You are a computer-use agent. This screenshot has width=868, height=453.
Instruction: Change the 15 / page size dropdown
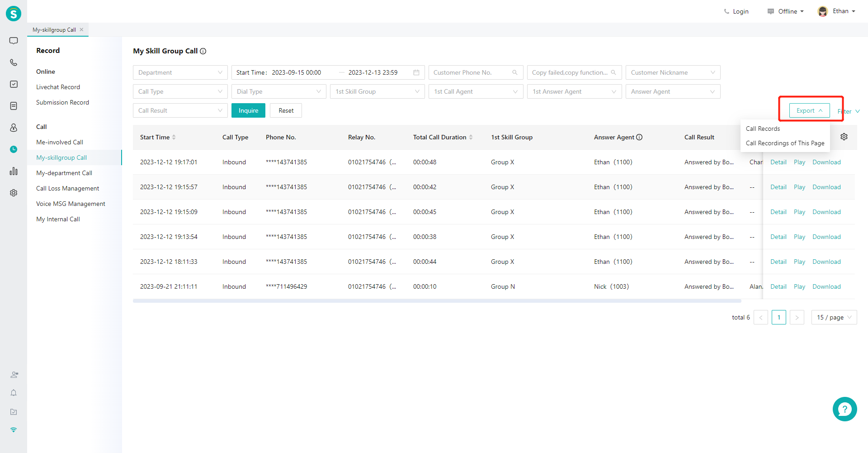[835, 317]
